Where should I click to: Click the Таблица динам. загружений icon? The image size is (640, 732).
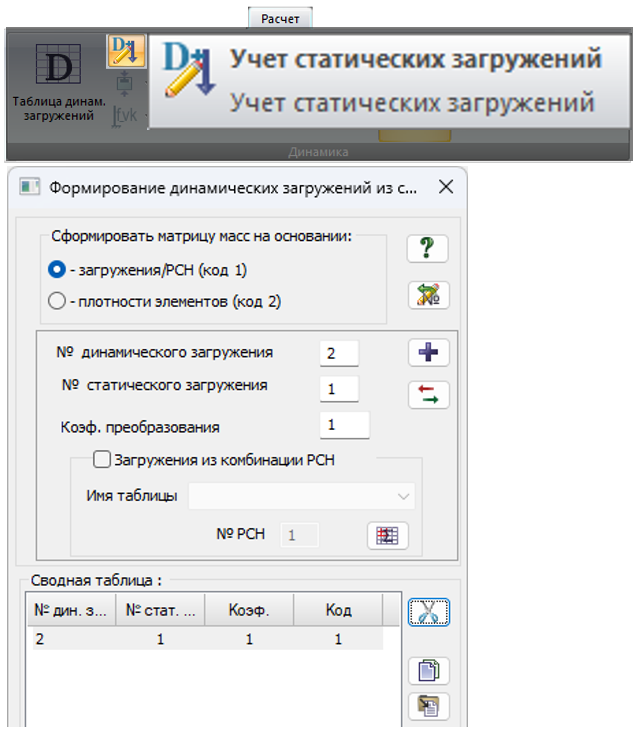tap(60, 68)
